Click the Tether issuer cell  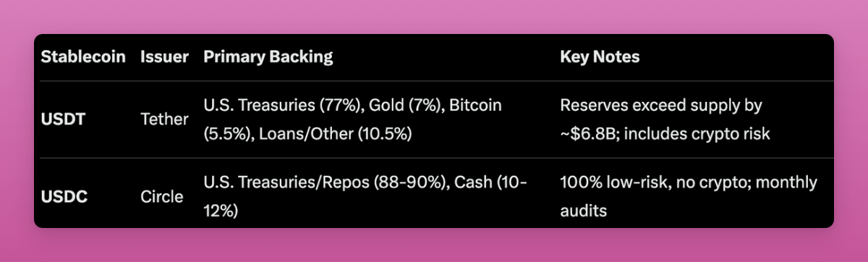tap(165, 119)
